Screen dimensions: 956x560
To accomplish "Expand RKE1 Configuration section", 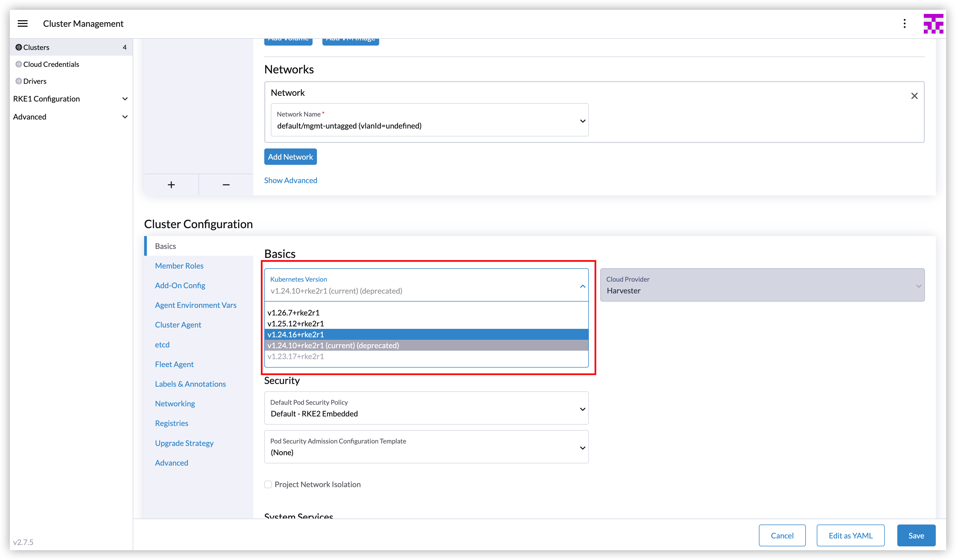I will [x=71, y=99].
